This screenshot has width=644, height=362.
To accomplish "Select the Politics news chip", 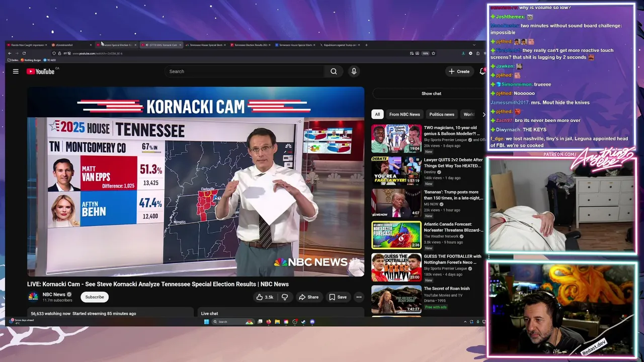I will tap(442, 114).
